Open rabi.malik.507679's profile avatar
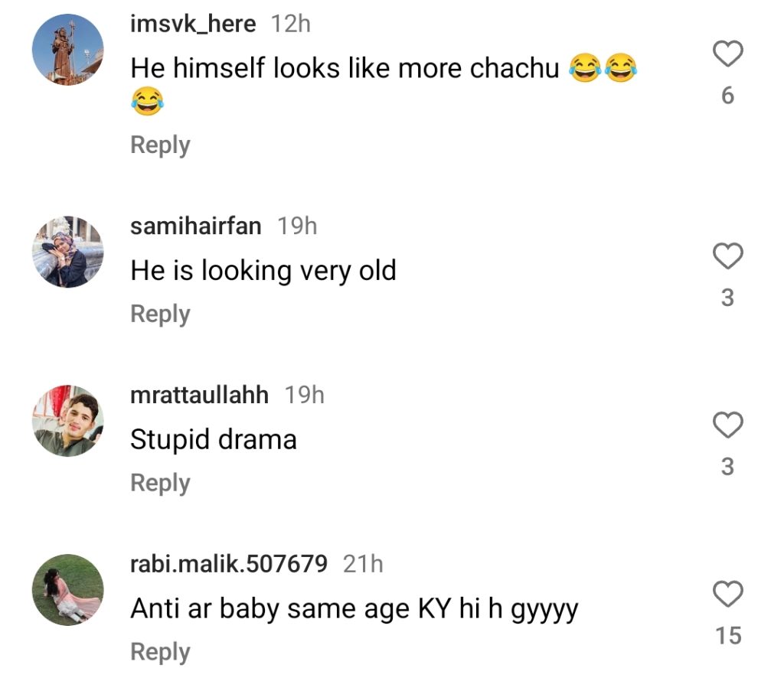The image size is (784, 681). (x=67, y=590)
